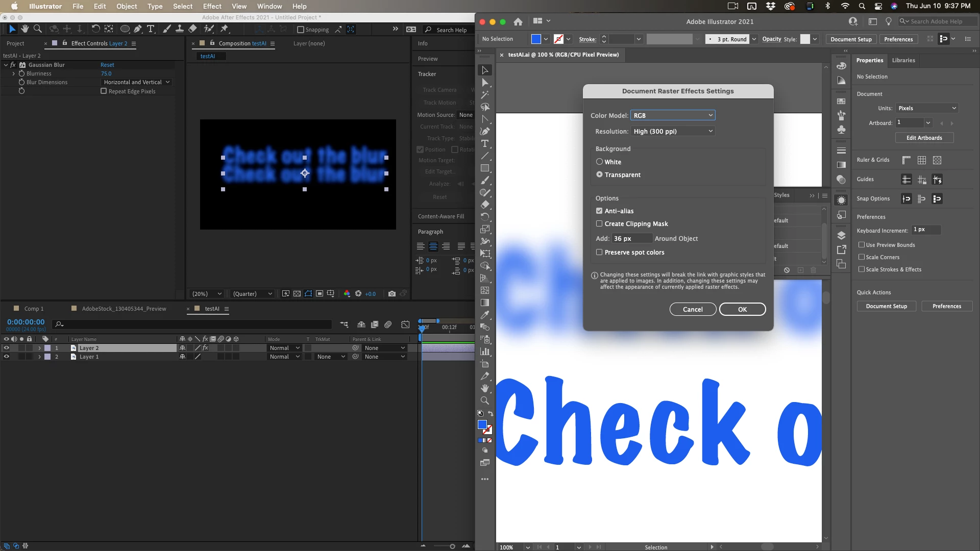The width and height of the screenshot is (980, 551).
Task: Switch to the Libraries tab
Action: coord(903,60)
